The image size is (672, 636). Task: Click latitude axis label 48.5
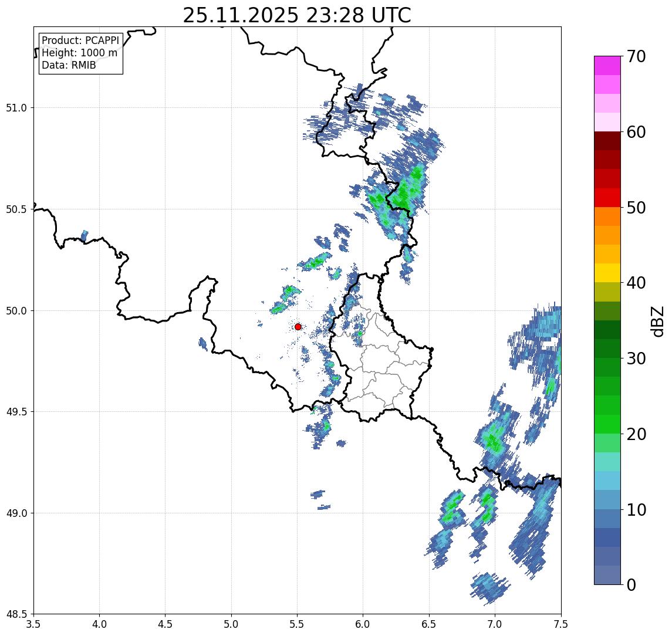[x=16, y=614]
